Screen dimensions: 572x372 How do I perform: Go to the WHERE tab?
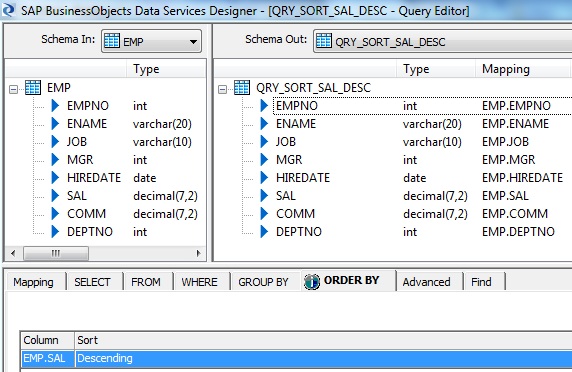(x=199, y=282)
